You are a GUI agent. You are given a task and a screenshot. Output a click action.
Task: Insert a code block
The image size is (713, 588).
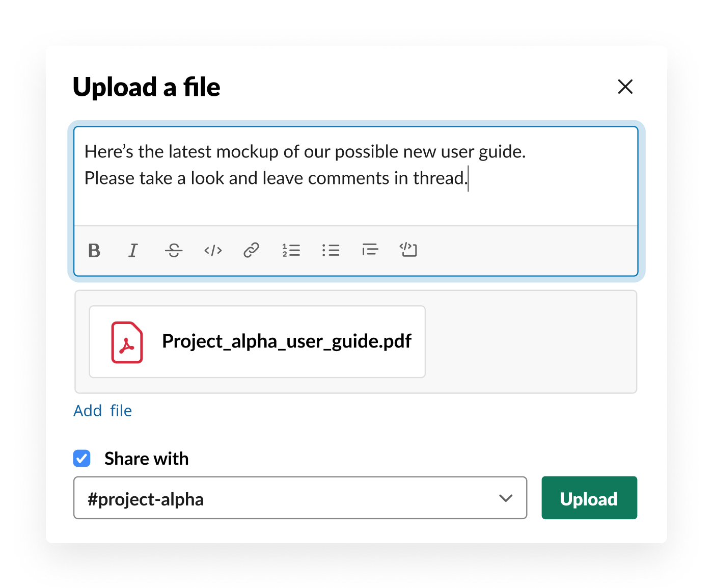pyautogui.click(x=408, y=250)
